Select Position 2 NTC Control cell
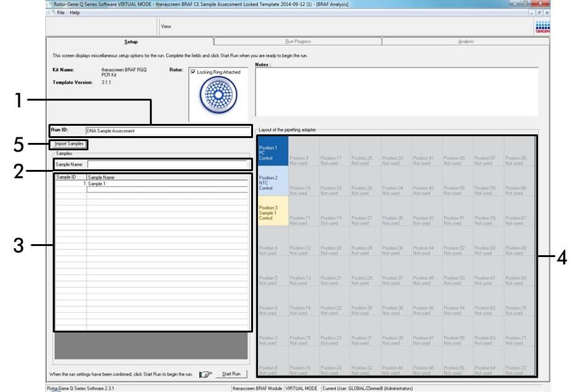581x392 pixels. click(x=273, y=180)
